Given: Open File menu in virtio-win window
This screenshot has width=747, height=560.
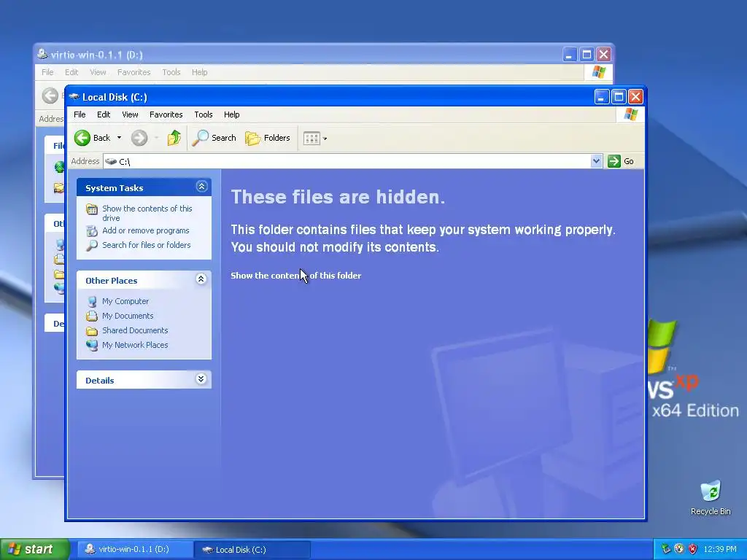Looking at the screenshot, I should (47, 72).
